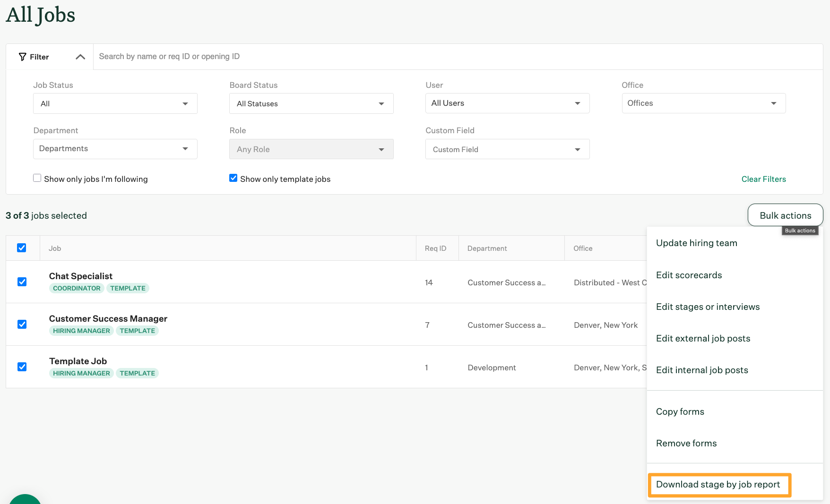Collapse the filter panel with the chevron

point(80,57)
